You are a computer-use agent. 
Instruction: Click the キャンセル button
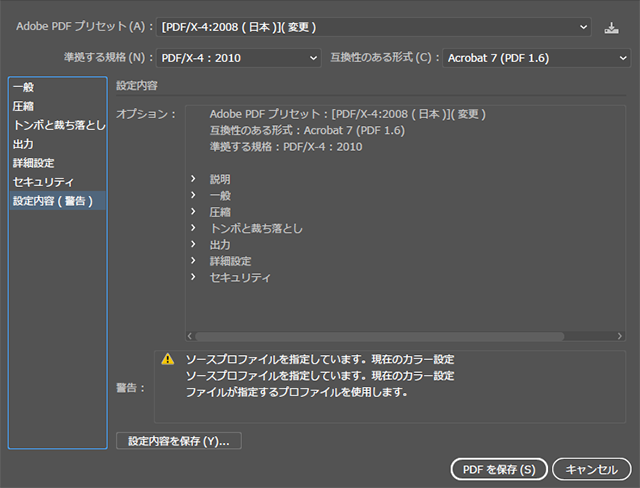[591, 470]
